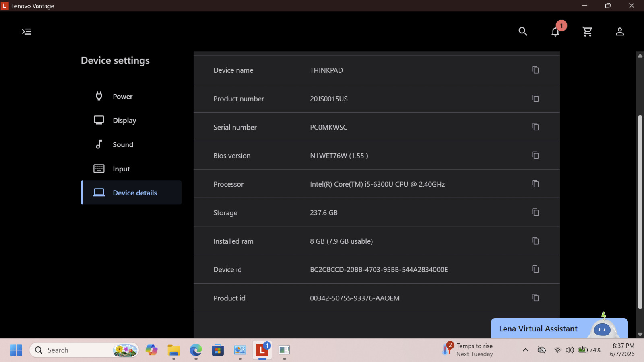Open the user account icon
Image resolution: width=644 pixels, height=362 pixels.
click(x=620, y=31)
